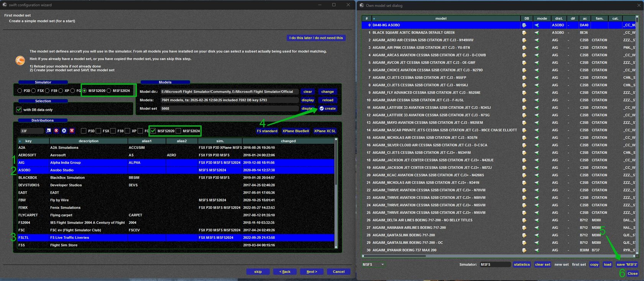Go to the next wizard page
This screenshot has width=644, height=281.
[312, 272]
